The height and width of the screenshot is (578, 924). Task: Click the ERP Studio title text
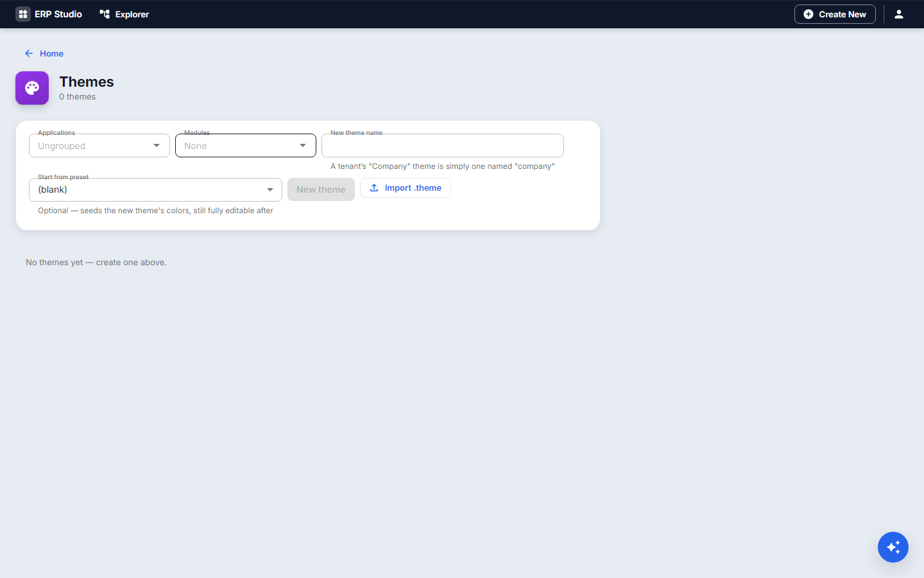click(58, 14)
